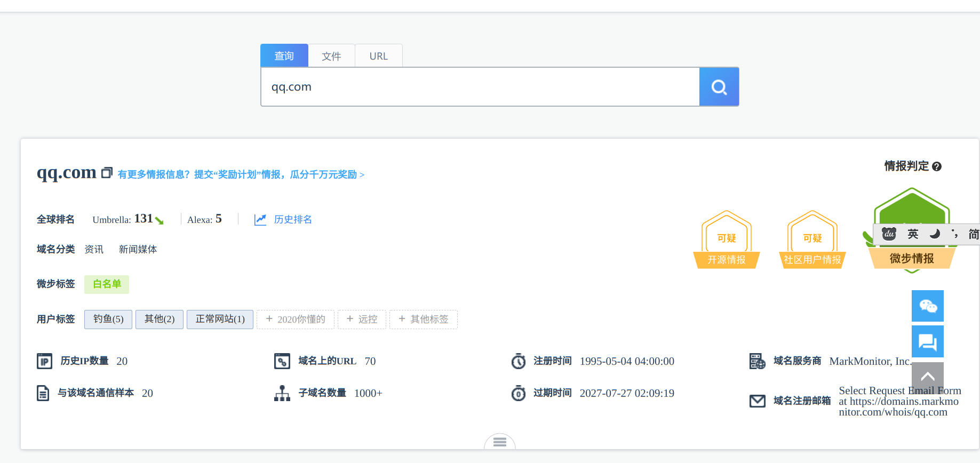Open the 奖励计划 intelligence reward link

coord(241,174)
